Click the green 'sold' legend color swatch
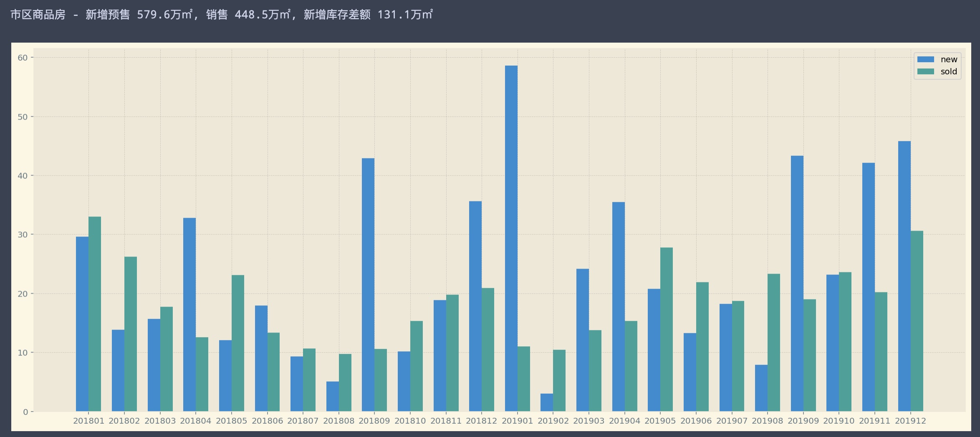 (x=925, y=71)
